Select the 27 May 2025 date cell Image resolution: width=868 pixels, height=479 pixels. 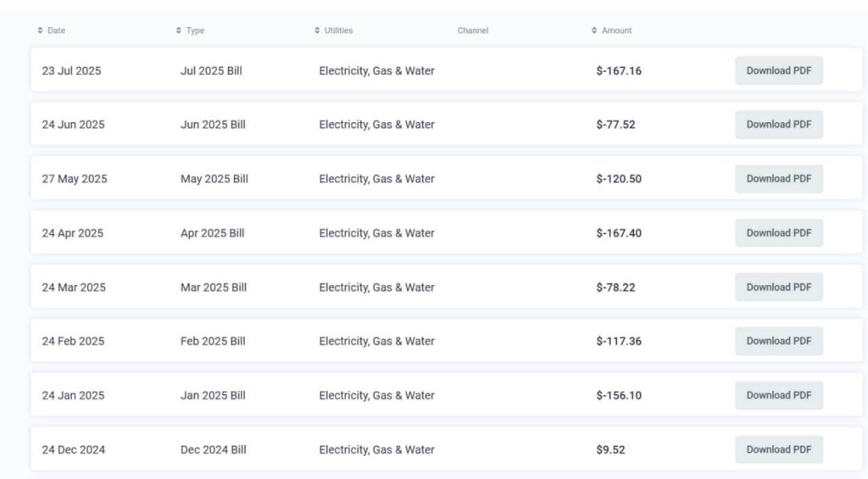click(x=75, y=179)
